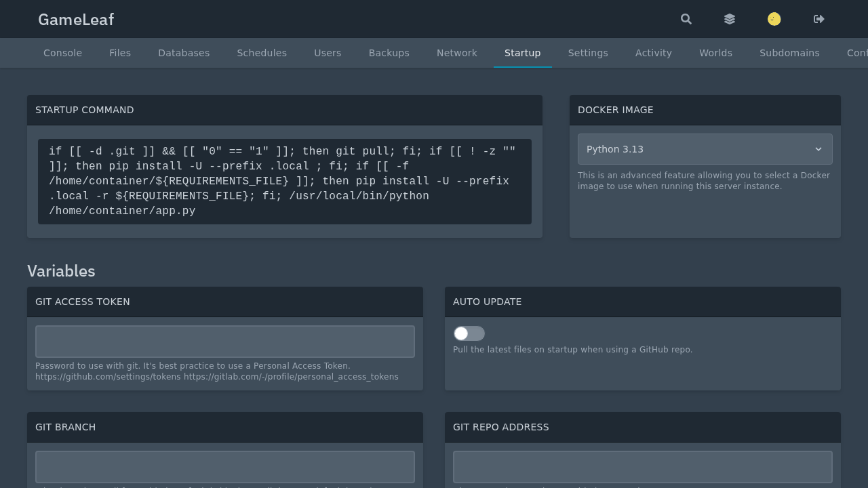
Task: Click the Git token help text
Action: point(217,371)
